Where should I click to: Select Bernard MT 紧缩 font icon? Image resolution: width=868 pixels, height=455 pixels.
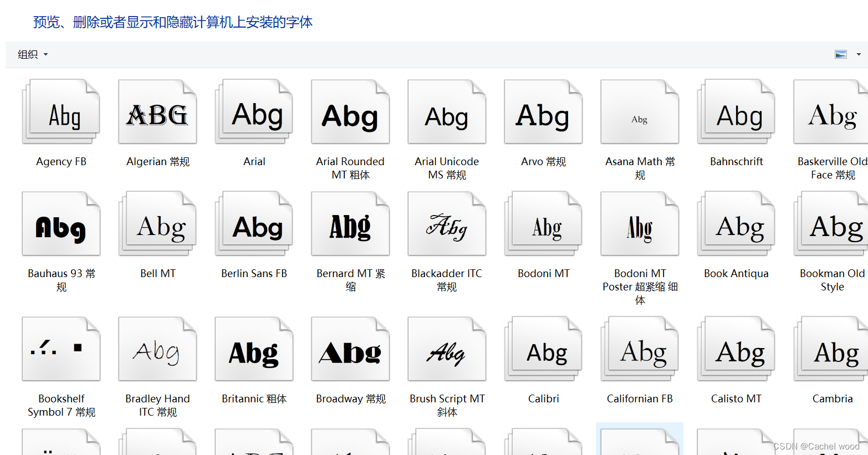pyautogui.click(x=350, y=223)
